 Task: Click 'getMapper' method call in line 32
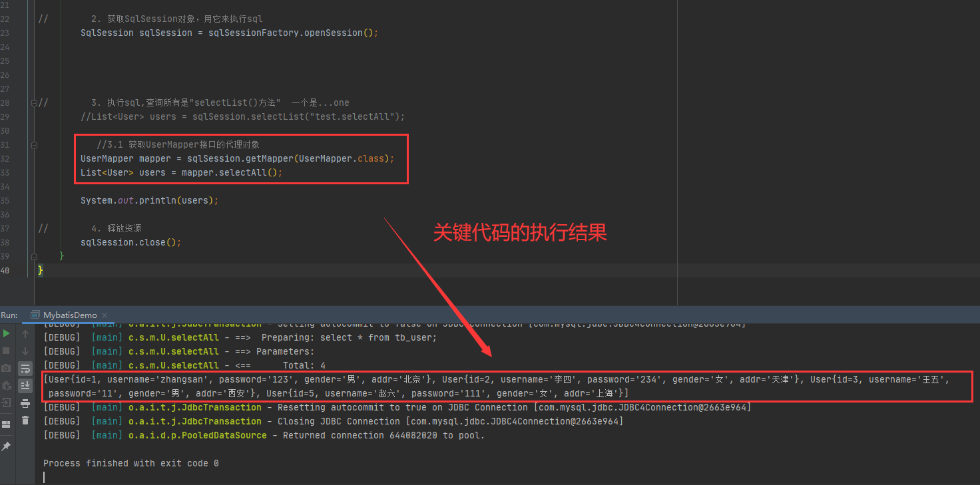270,158
